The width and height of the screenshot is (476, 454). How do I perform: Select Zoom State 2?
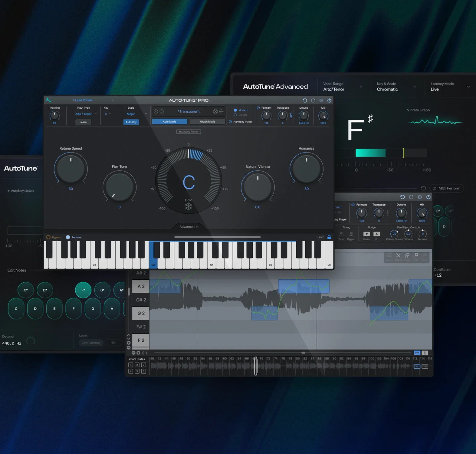pyautogui.click(x=137, y=365)
